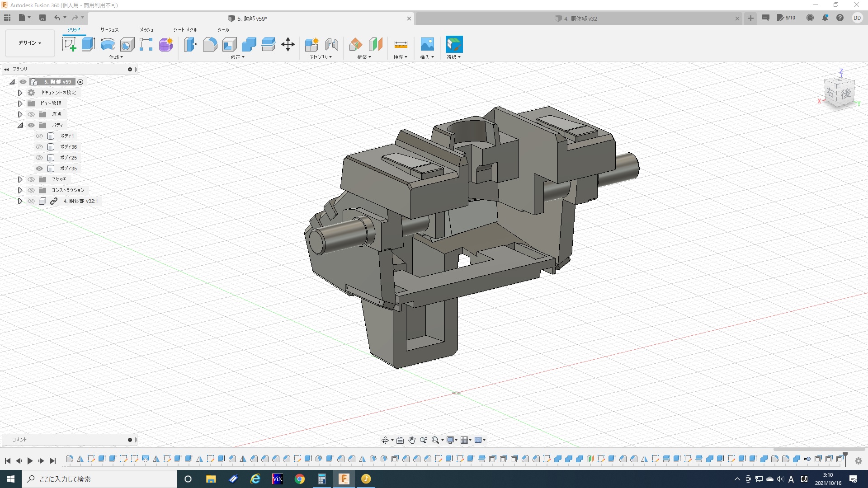The image size is (868, 488).
Task: Open the Joint assembly tool
Action: [331, 44]
